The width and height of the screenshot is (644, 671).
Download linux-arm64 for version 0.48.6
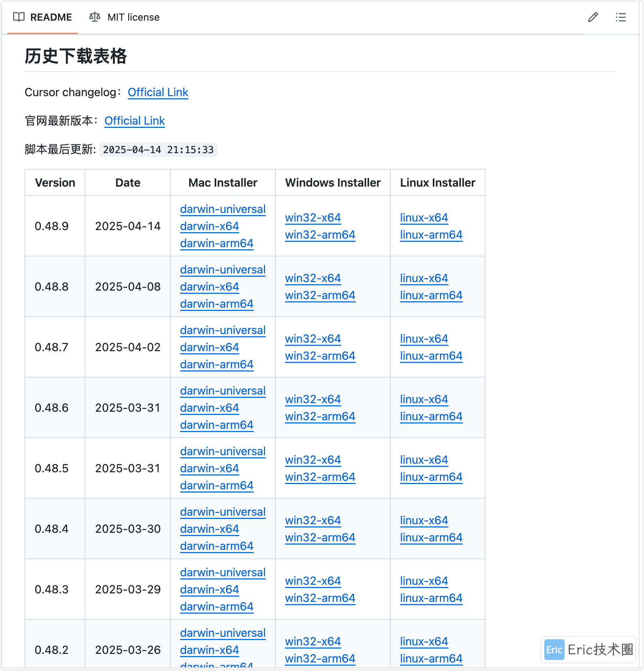(431, 416)
